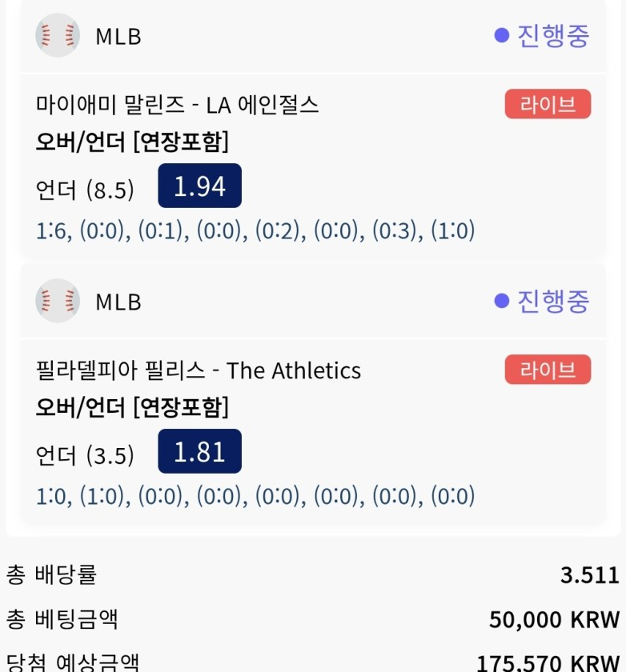Open the 마이애미 말린즈 - LA 에인절스 match title
Viewport: 626px width, 672px height.
(177, 105)
